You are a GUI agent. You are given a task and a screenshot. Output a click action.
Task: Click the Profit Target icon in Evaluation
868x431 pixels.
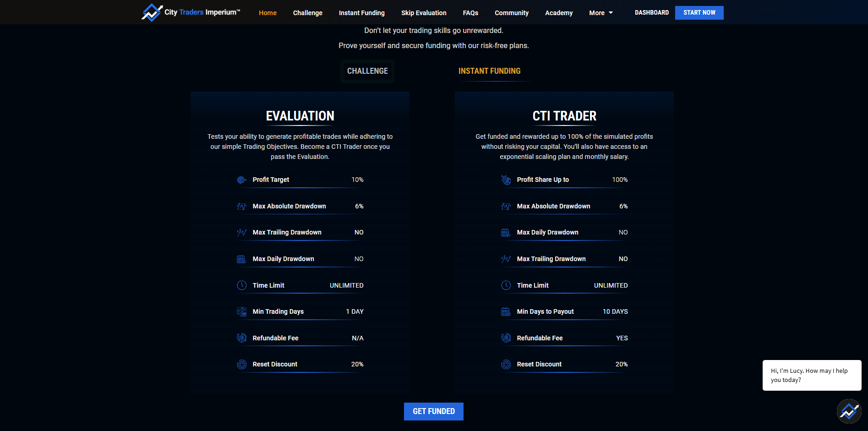[x=241, y=180]
